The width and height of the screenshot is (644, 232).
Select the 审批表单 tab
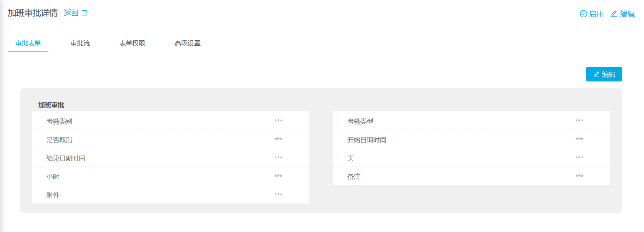click(x=28, y=43)
